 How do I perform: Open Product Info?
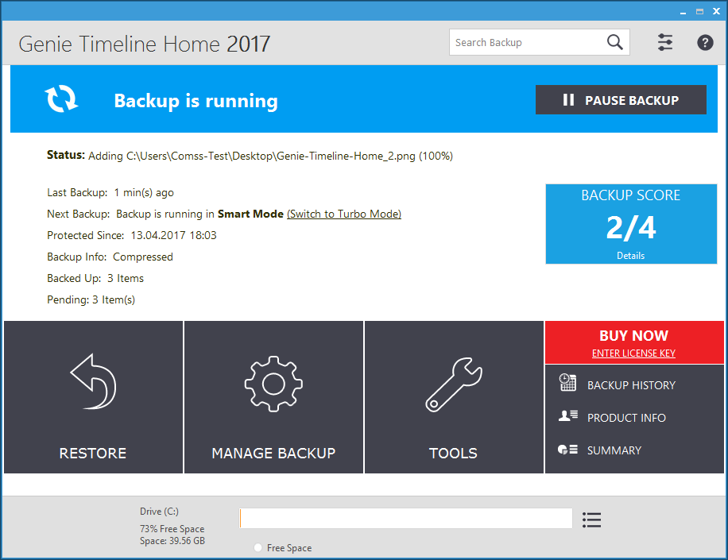tap(626, 418)
